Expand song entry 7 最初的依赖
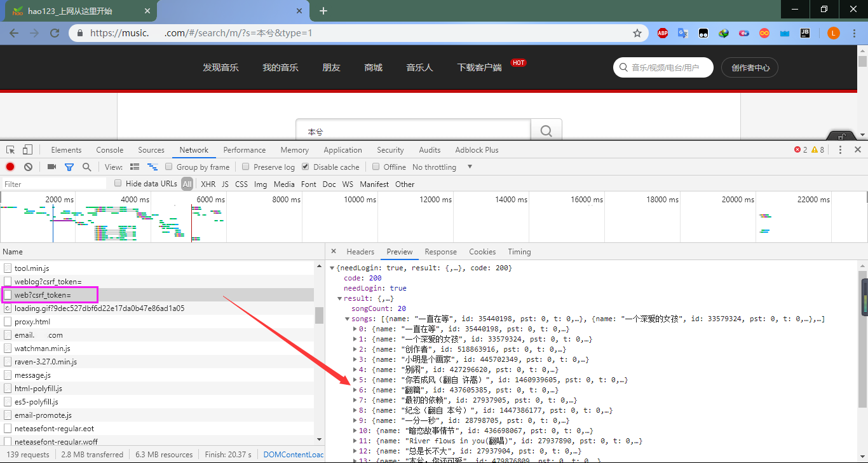 pyautogui.click(x=355, y=400)
